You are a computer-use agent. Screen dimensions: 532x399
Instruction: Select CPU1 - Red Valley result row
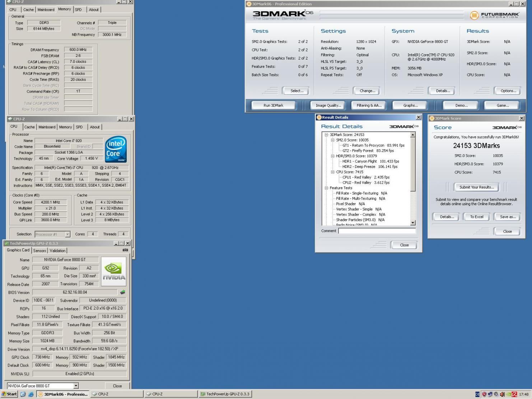[x=366, y=177]
